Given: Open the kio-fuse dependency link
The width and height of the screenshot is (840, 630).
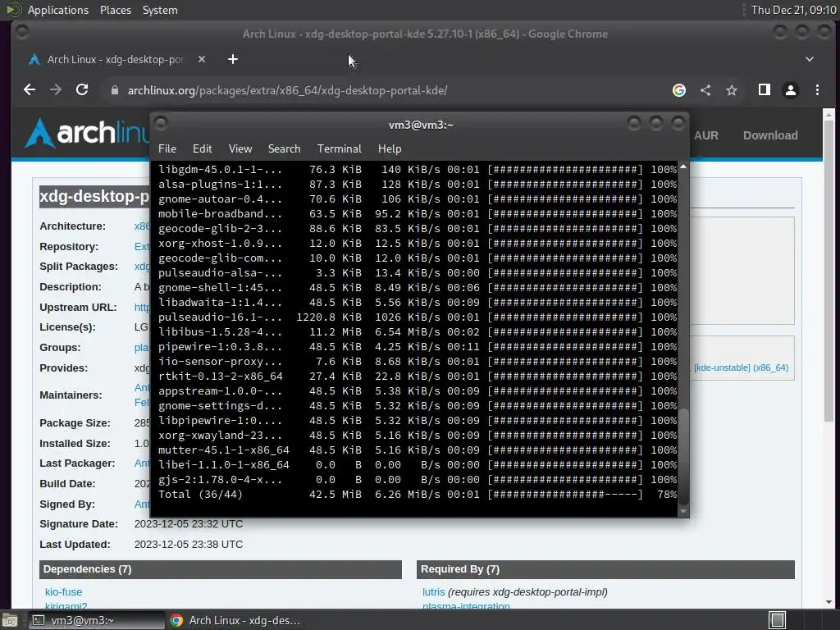Looking at the screenshot, I should coord(63,592).
